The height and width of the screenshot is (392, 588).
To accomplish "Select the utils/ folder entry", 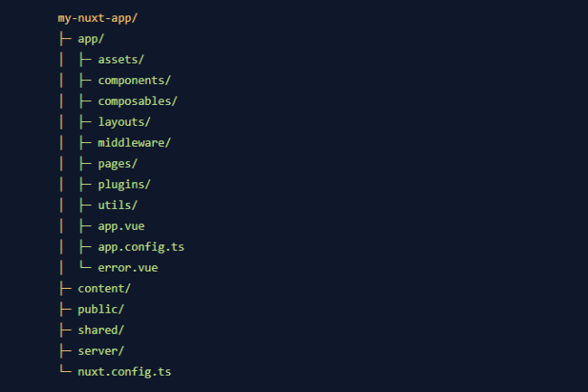I will [x=118, y=206].
